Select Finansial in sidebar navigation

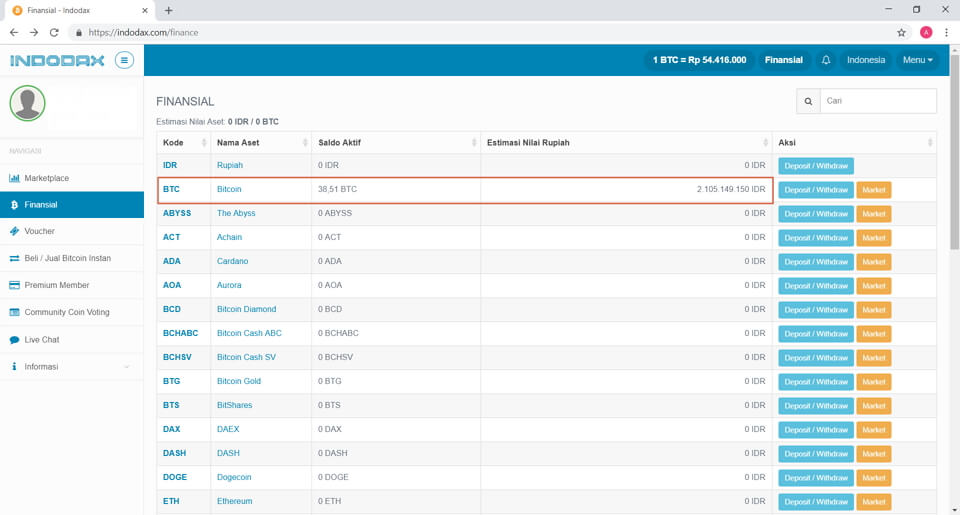[72, 205]
